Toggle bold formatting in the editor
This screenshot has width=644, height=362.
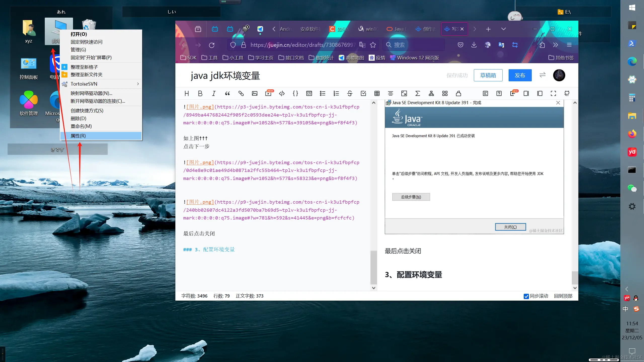(200, 93)
